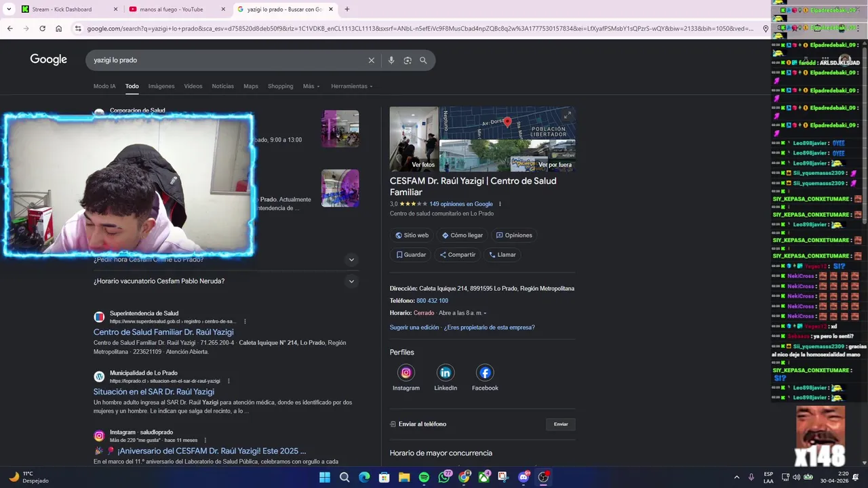Click in the Google search input field
This screenshot has width=868, height=488.
point(227,60)
